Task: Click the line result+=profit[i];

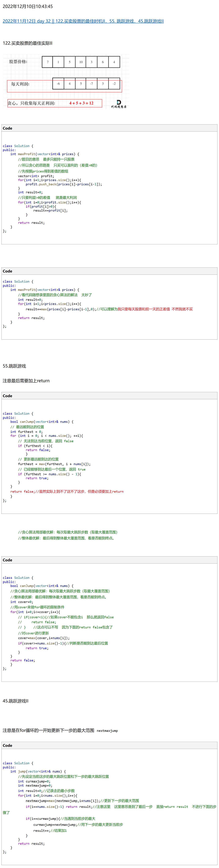Action: (50, 211)
